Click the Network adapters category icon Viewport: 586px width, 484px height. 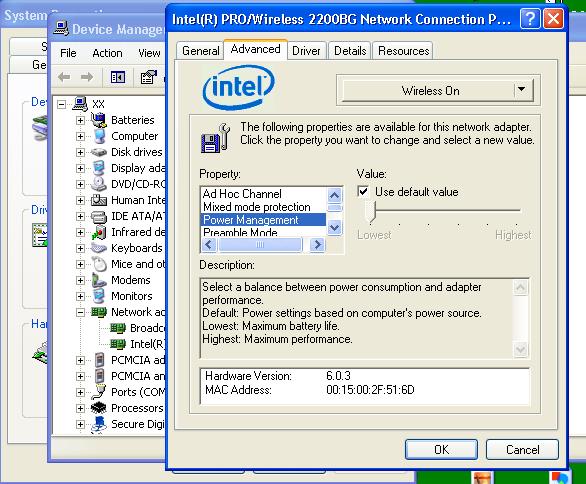pyautogui.click(x=99, y=312)
